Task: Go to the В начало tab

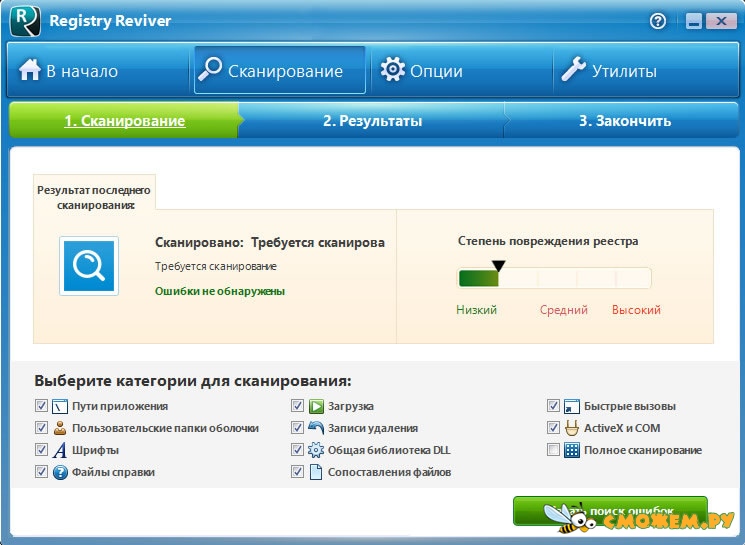Action: tap(97, 70)
